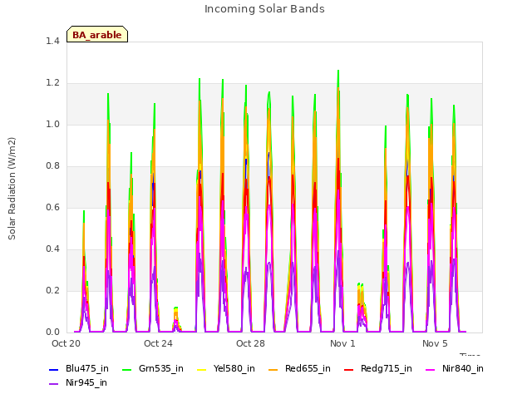This screenshot has width=532, height=399.
Task: Click the Blu475_in blue legend swatch
Action: tap(54, 370)
